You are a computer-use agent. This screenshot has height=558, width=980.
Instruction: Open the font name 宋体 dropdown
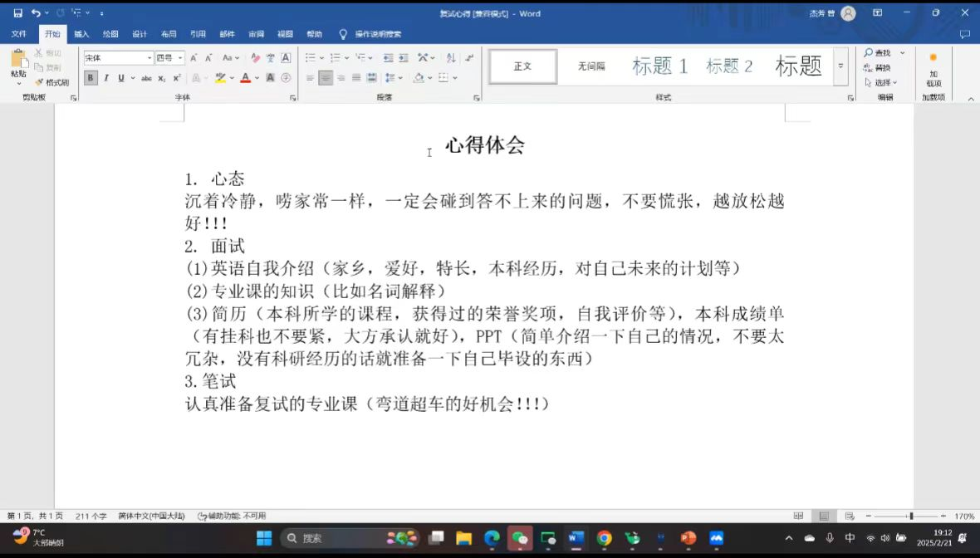pos(149,58)
